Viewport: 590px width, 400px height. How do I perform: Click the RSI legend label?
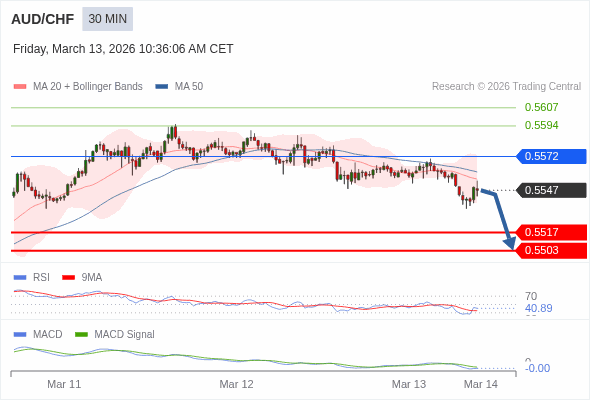pyautogui.click(x=41, y=278)
